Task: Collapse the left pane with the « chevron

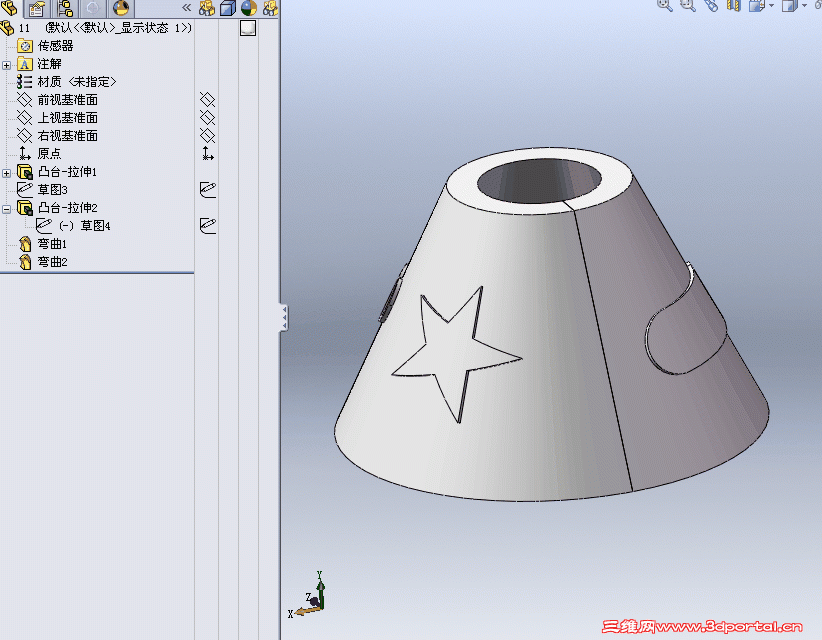Action: pyautogui.click(x=186, y=9)
